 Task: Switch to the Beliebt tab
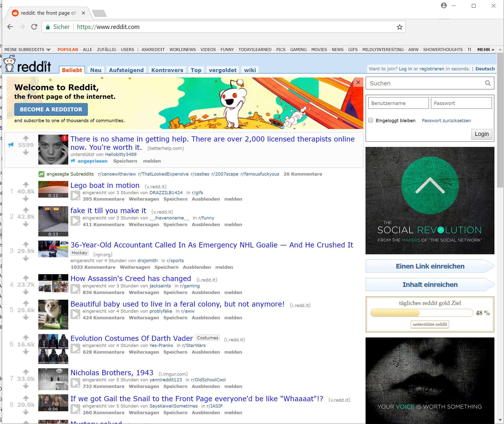pyautogui.click(x=72, y=70)
